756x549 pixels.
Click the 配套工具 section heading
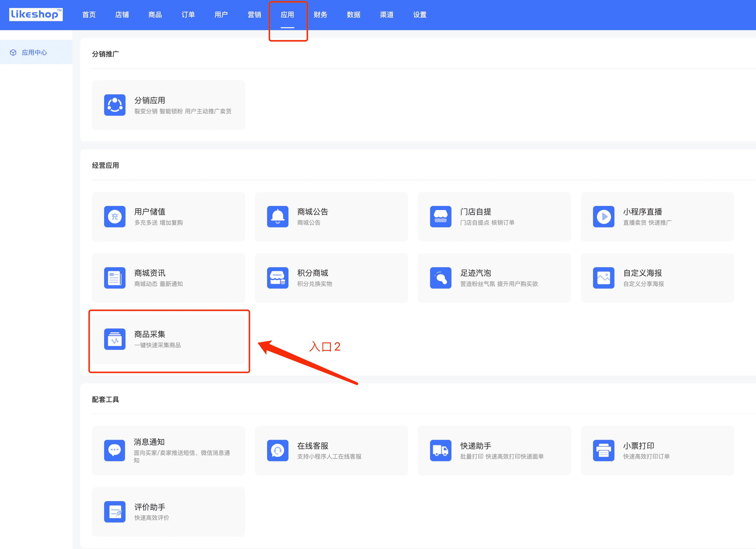[x=105, y=399]
